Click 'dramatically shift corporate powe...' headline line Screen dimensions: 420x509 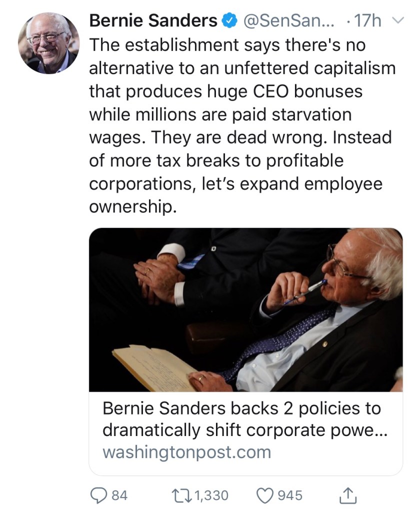pos(245,430)
